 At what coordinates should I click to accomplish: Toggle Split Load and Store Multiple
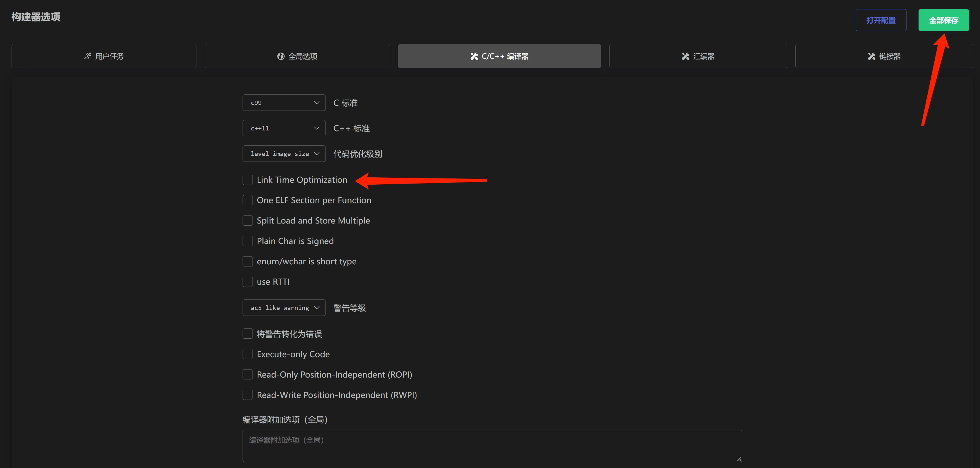point(248,221)
